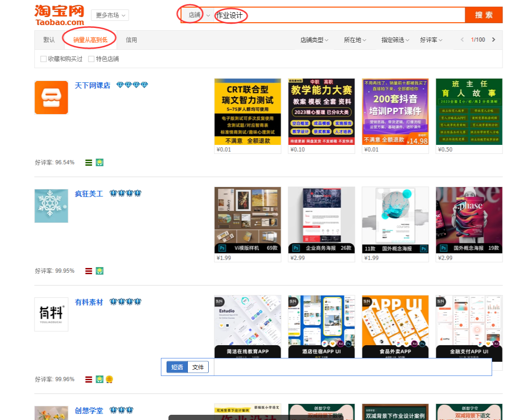The width and height of the screenshot is (512, 420).
Task: Click gold medal badge beside 有料素材 rating
Action: coord(109,379)
